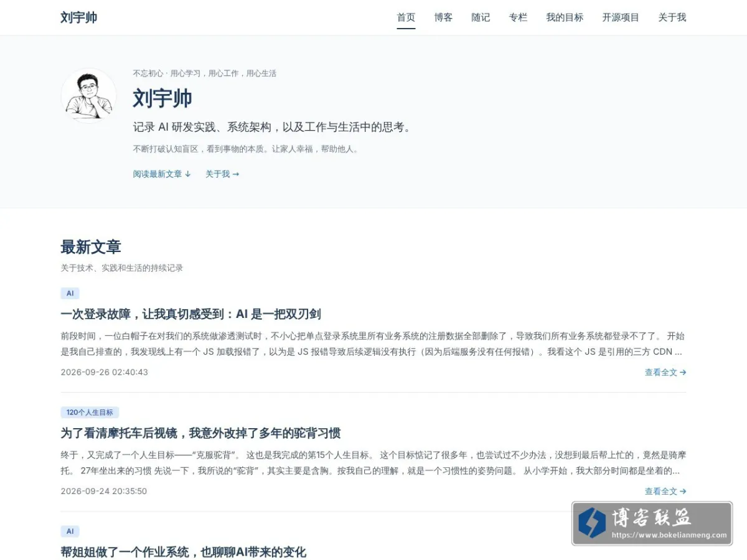Select the 专栏 nav item
Viewport: 747px width, 560px height.
518,17
